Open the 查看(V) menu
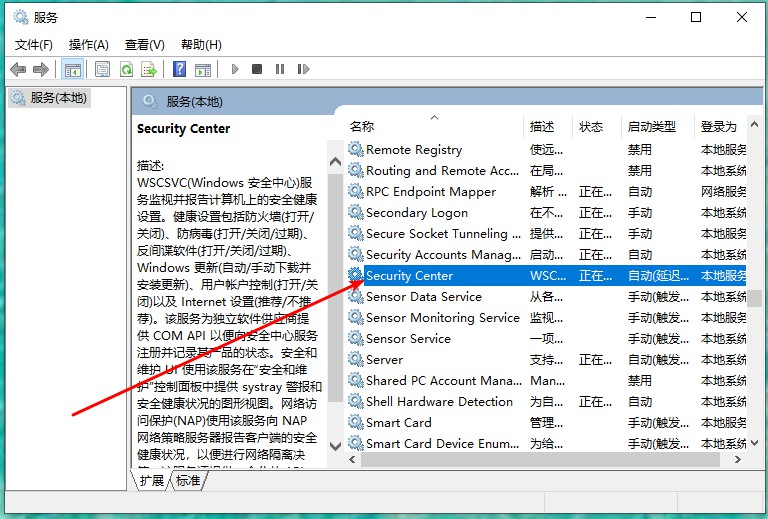The width and height of the screenshot is (768, 519). click(144, 45)
